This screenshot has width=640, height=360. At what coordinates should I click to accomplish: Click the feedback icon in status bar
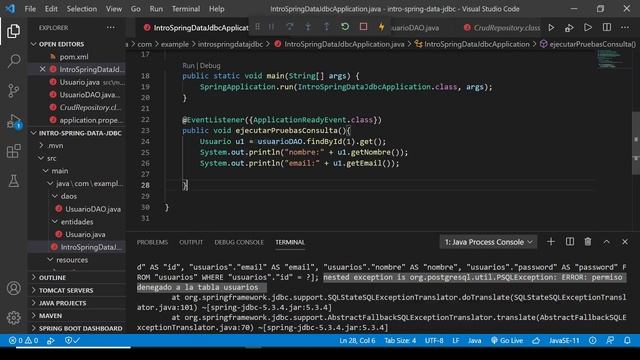tap(610, 340)
